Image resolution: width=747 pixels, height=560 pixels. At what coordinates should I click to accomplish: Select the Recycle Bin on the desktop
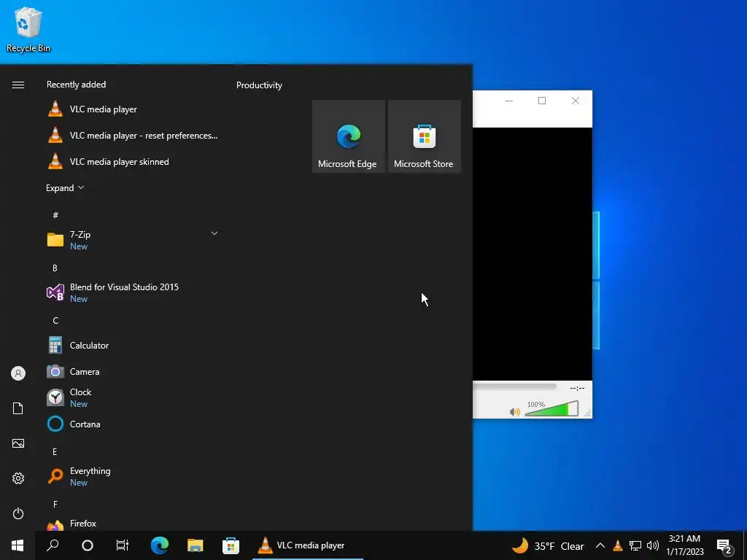coord(28,29)
